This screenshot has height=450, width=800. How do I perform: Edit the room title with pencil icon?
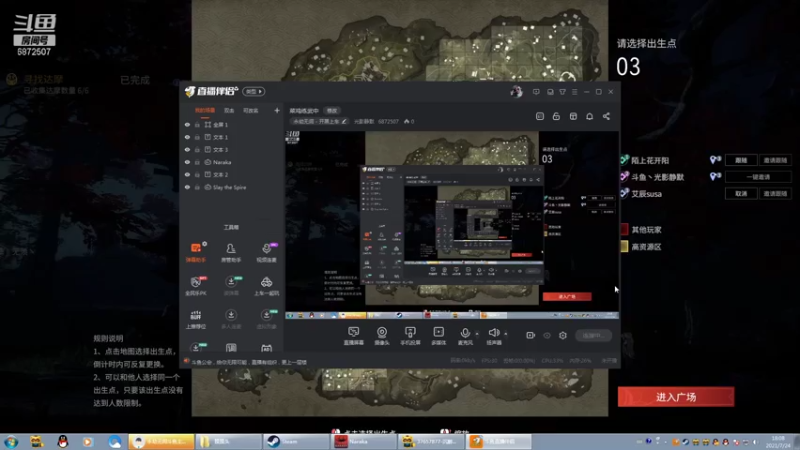(344, 121)
